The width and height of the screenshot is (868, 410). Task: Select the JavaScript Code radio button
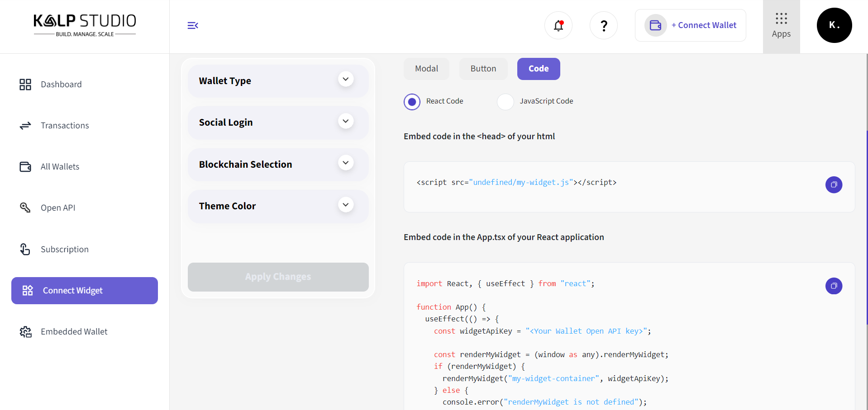click(506, 102)
